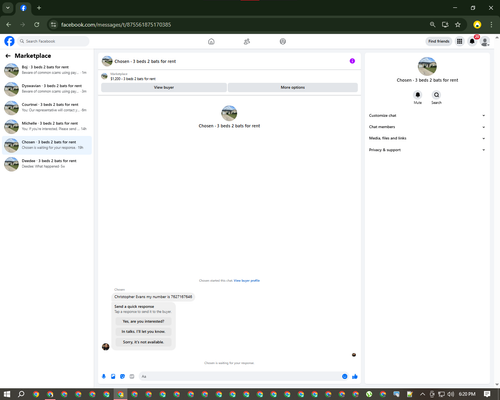500x400 pixels.
Task: Search in conversation using magnifier icon
Action: [x=436, y=95]
